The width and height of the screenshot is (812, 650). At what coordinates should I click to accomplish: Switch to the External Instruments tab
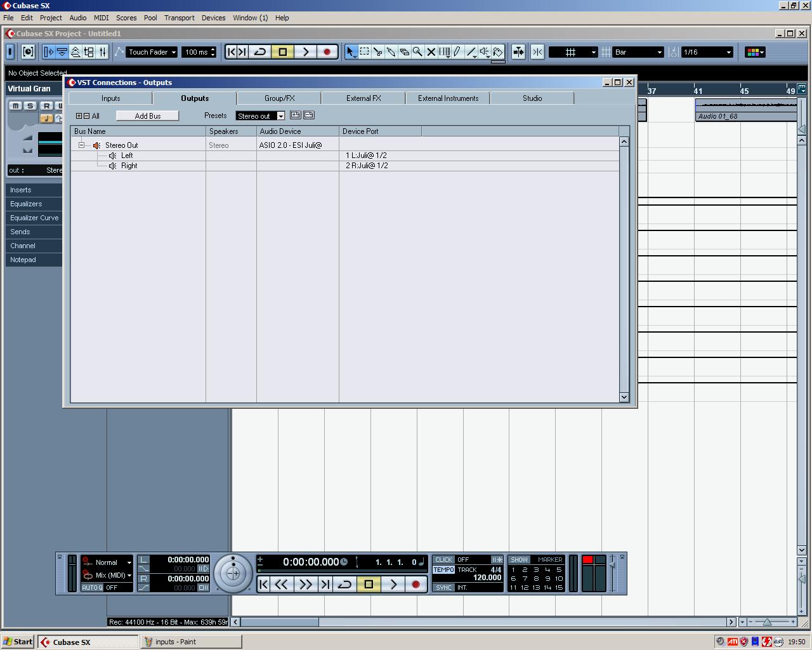pos(448,98)
